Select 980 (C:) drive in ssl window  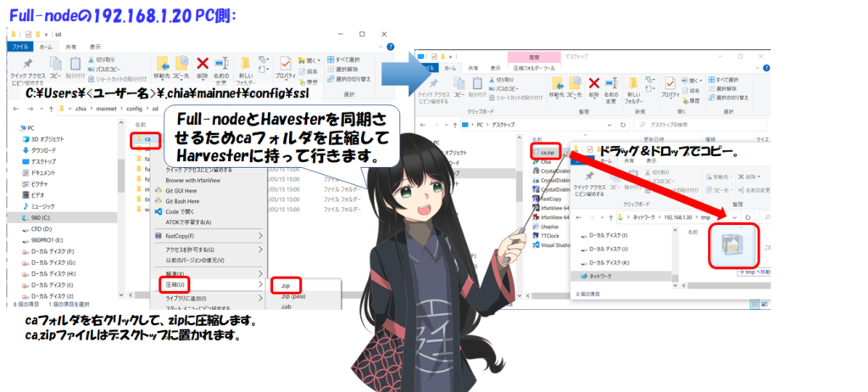pos(61,217)
